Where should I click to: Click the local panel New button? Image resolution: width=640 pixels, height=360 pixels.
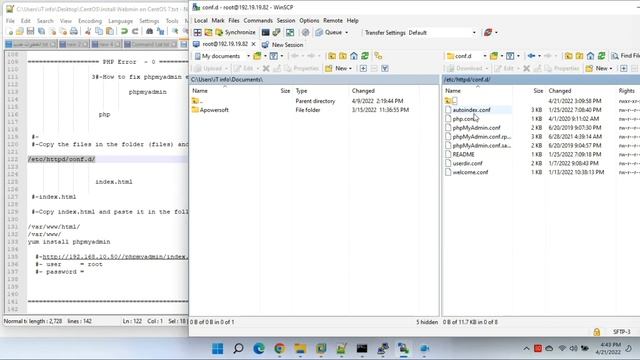pos(338,69)
